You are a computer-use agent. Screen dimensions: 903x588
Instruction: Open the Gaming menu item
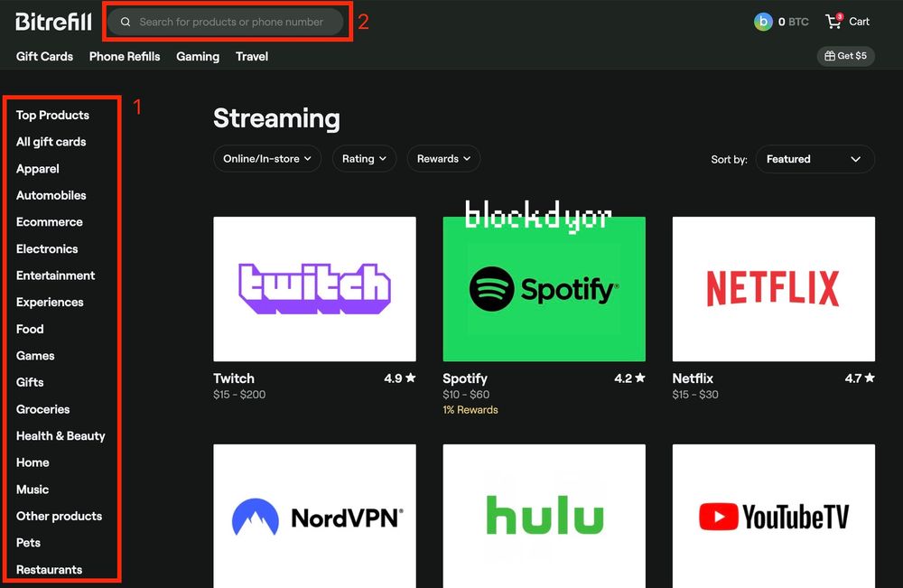click(198, 56)
